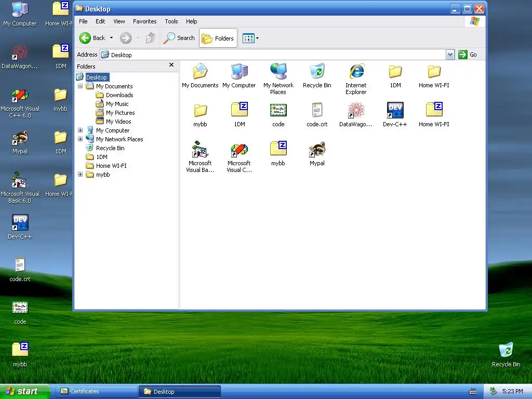532x399 pixels.
Task: Switch to Certificates taskbar window
Action: point(96,392)
